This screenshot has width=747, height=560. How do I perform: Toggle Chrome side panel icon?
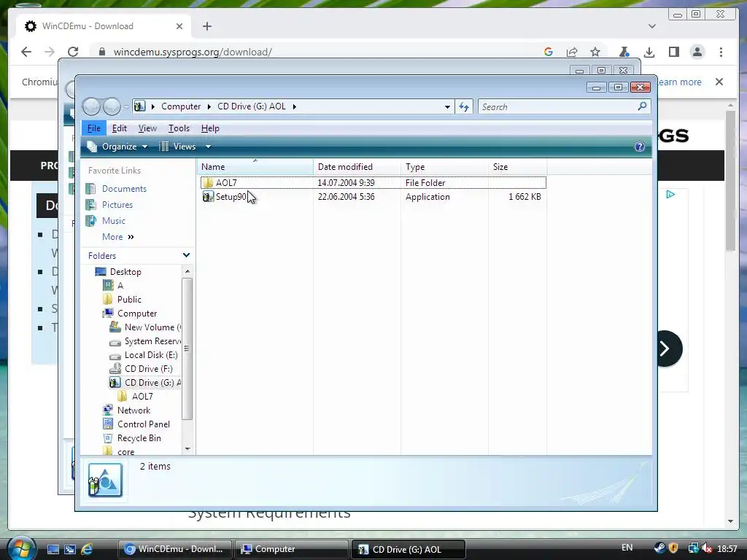click(x=673, y=52)
